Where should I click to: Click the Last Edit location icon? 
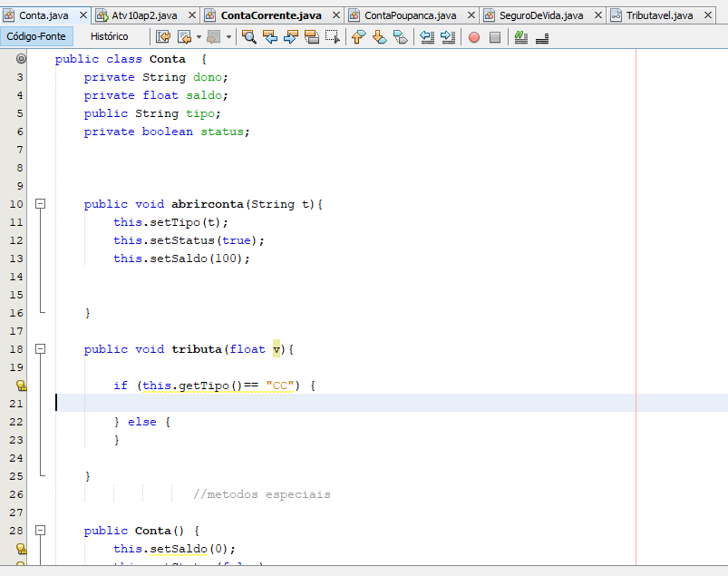(163, 37)
